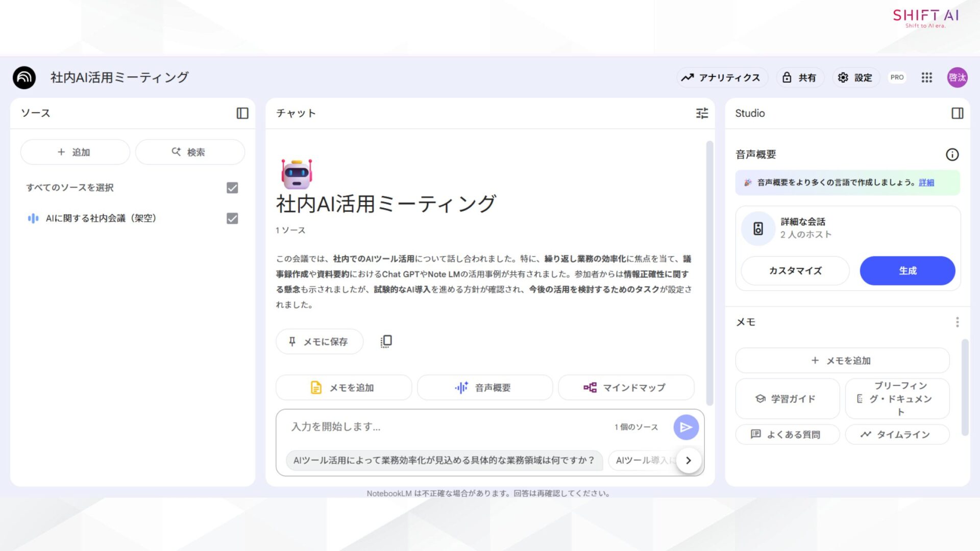Screen dimensions: 980x551
Task: Open 設定 via the gear icon
Action: tap(855, 78)
